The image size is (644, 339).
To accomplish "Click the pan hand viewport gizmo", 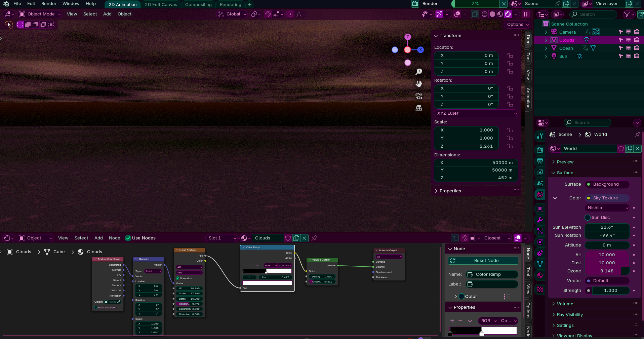I will pos(419,84).
